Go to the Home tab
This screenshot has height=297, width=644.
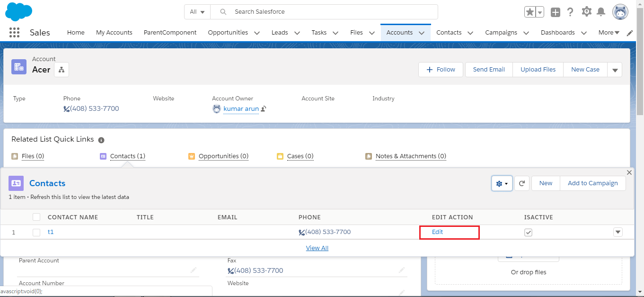[x=76, y=33]
